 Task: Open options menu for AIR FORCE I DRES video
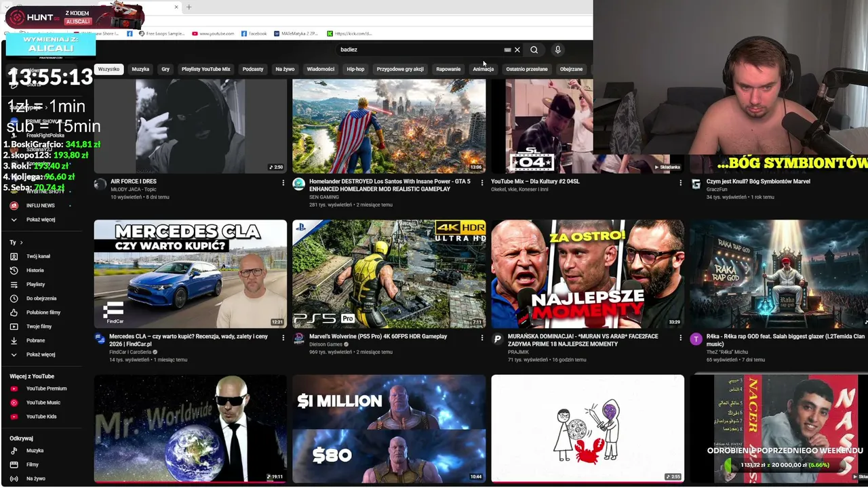283,183
